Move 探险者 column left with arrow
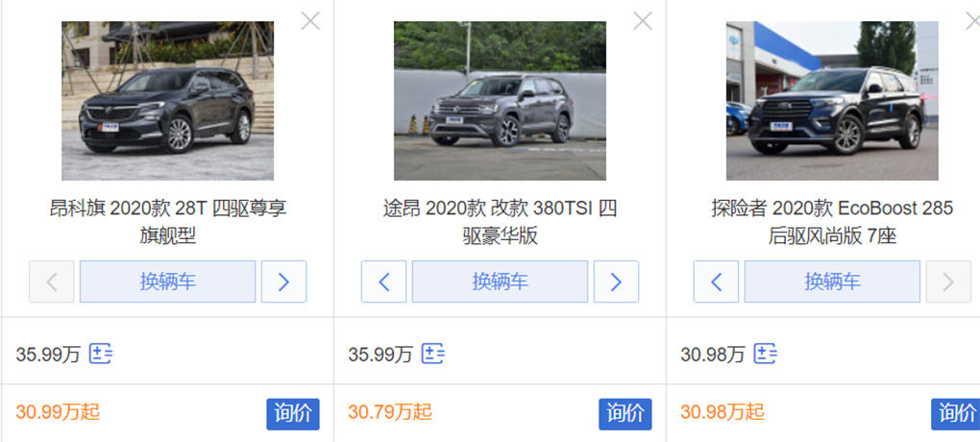 716,282
